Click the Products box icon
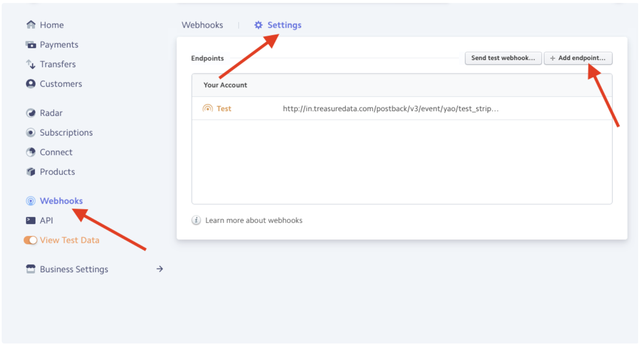 pos(31,172)
